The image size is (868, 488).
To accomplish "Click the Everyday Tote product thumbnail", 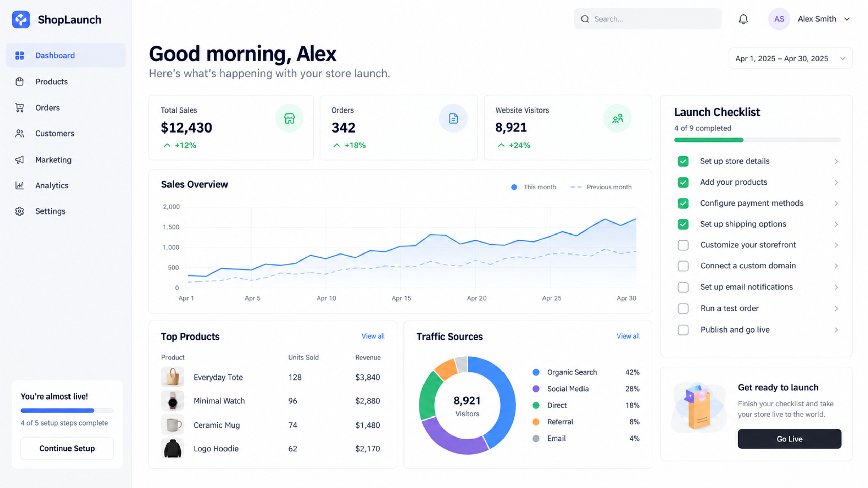I will (x=173, y=377).
